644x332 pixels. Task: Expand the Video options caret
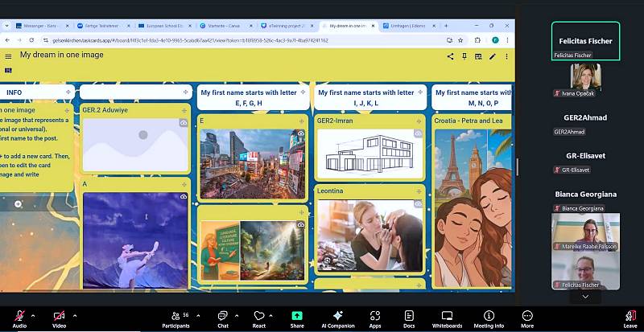coord(75,315)
